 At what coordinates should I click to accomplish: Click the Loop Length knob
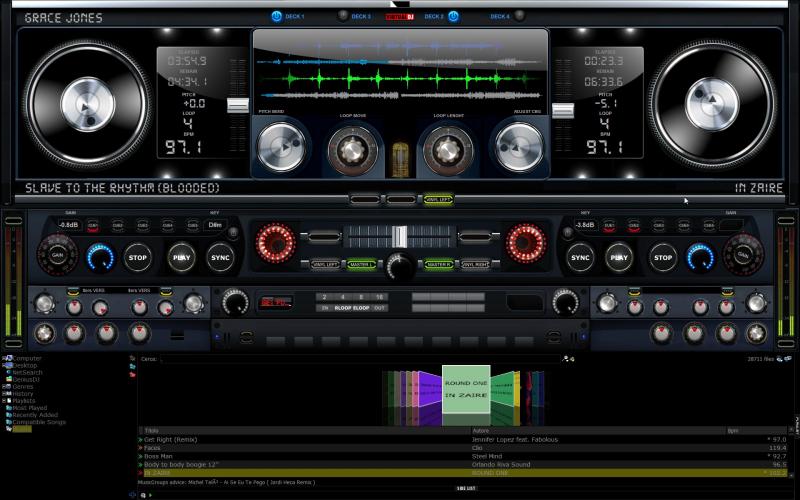point(448,150)
